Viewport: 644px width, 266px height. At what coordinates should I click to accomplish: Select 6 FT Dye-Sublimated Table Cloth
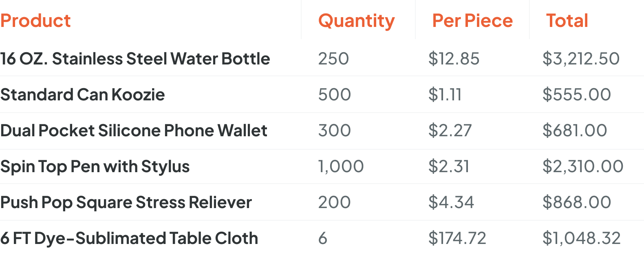pos(129,238)
